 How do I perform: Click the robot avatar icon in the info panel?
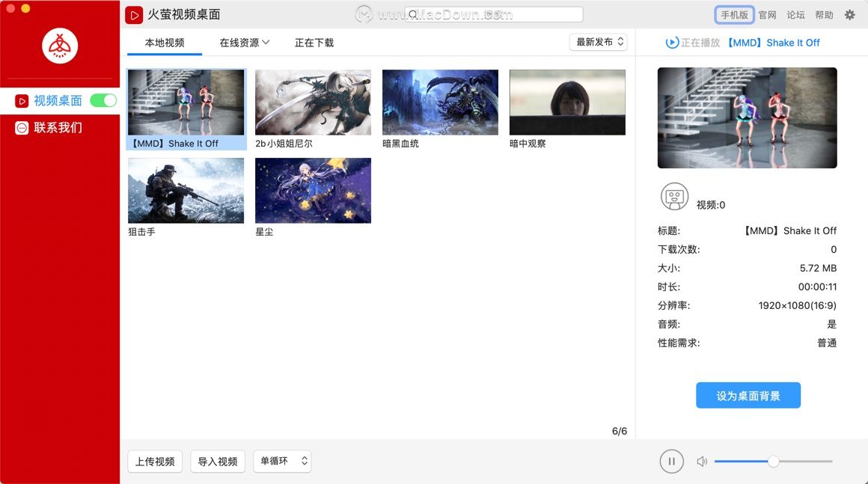click(x=673, y=196)
